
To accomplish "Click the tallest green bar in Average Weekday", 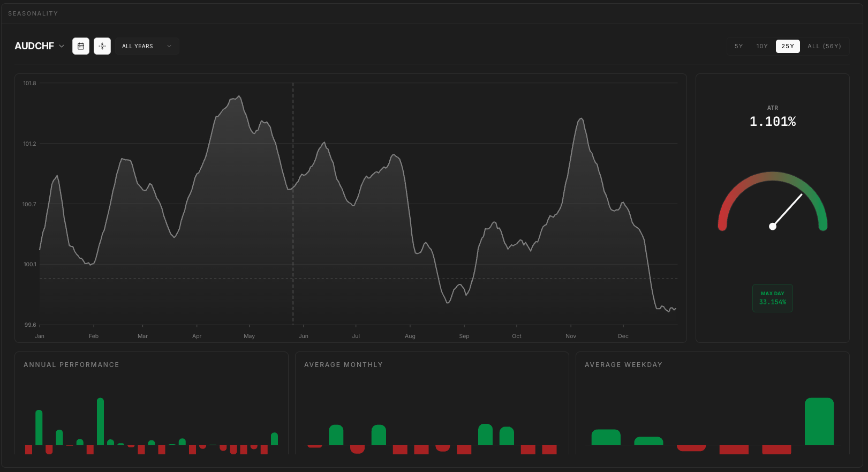I will click(x=819, y=422).
